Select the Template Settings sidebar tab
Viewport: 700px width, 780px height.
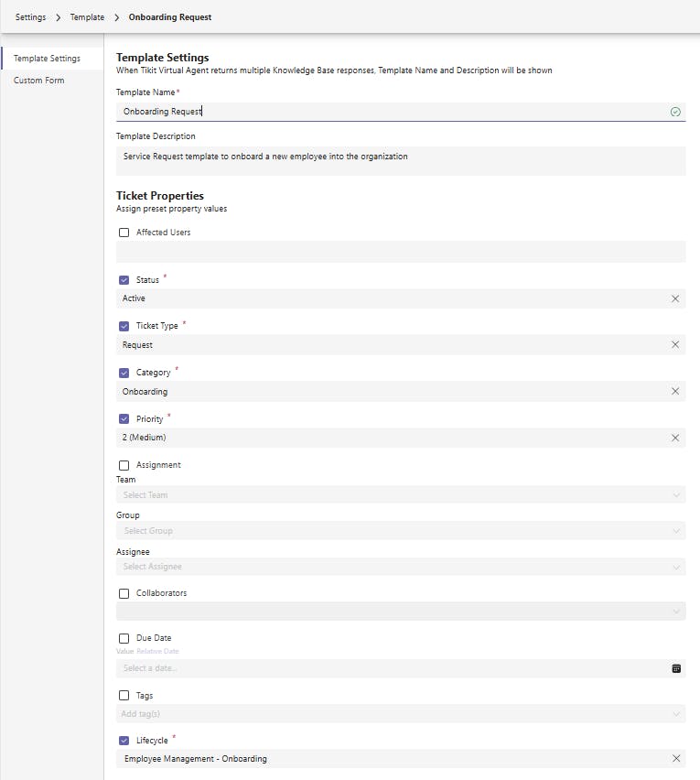pyautogui.click(x=47, y=59)
